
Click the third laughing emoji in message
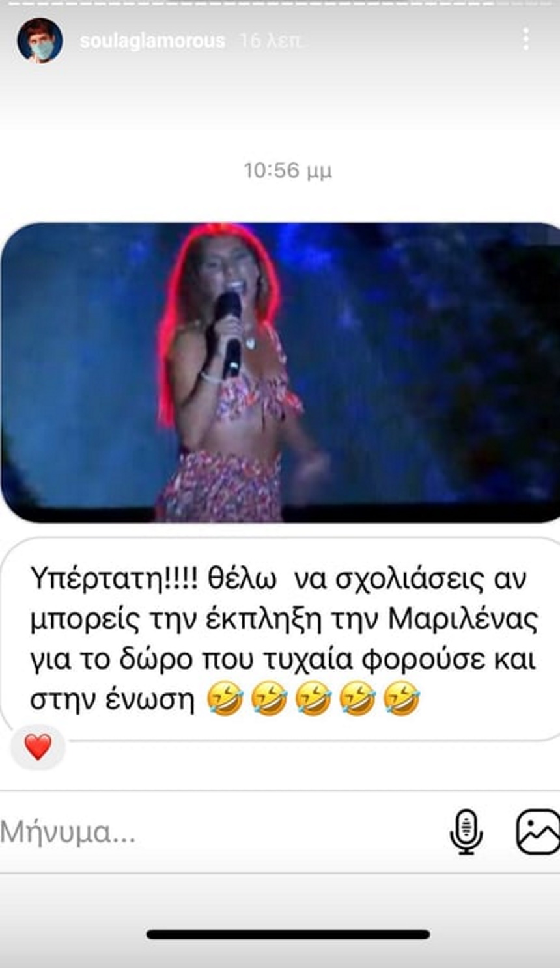[x=313, y=699]
